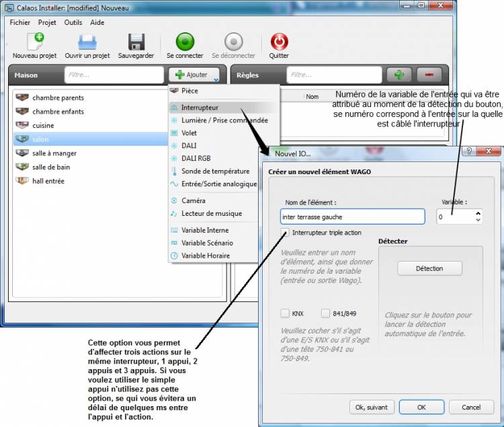Select the hall entrée room icon
This screenshot has height=427, width=504.
click(22, 181)
